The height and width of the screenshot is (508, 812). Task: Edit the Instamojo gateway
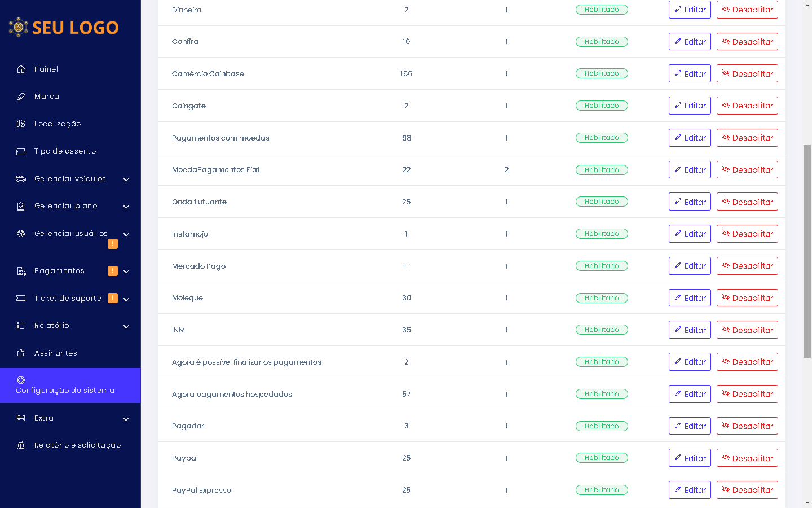point(690,234)
